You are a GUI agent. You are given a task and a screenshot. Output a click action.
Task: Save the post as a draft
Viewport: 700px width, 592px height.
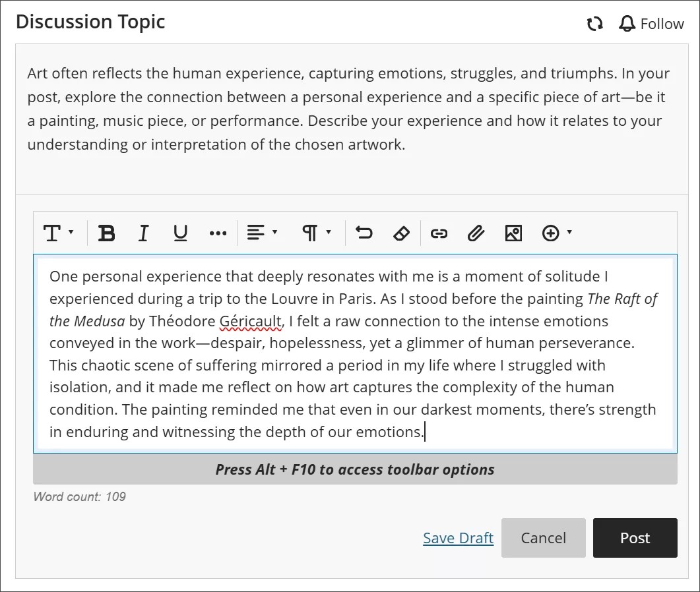[458, 538]
